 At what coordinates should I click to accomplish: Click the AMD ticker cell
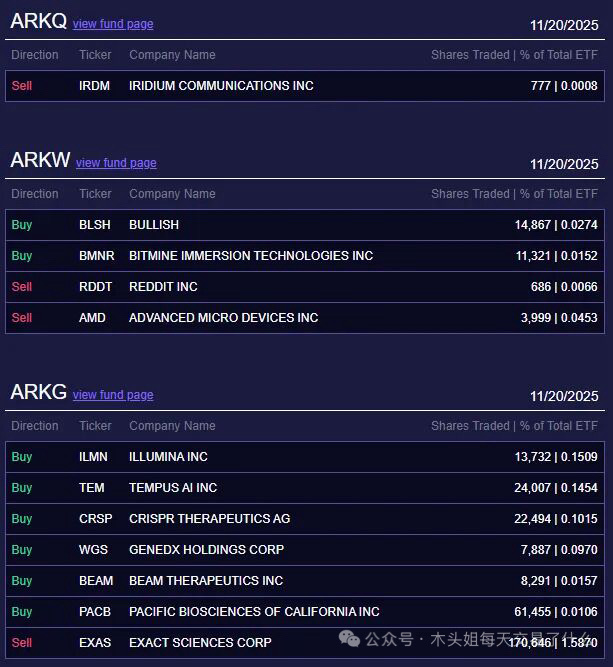(92, 318)
